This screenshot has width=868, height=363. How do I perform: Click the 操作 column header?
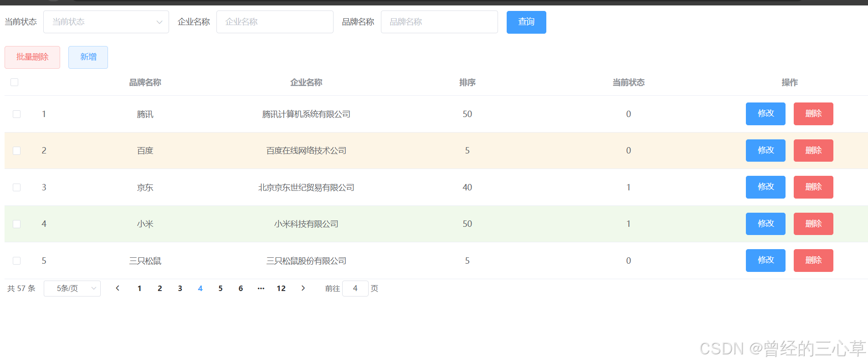point(790,82)
